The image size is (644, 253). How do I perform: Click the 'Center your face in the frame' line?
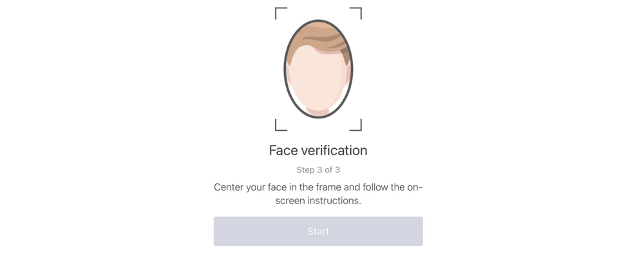pyautogui.click(x=318, y=188)
